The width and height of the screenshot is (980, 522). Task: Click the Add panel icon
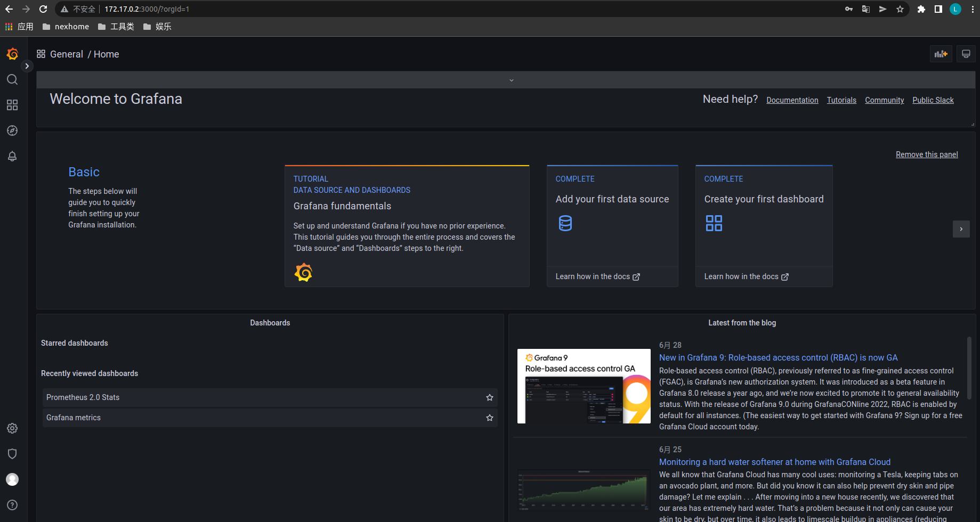pos(941,54)
